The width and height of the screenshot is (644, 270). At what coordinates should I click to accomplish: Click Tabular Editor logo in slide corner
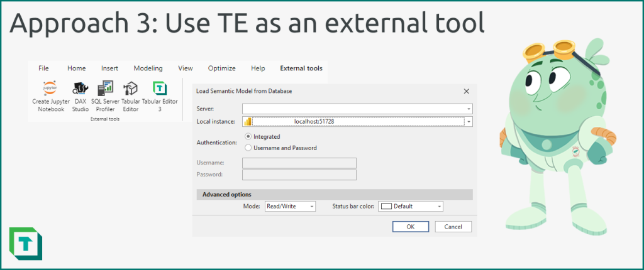pyautogui.click(x=25, y=244)
